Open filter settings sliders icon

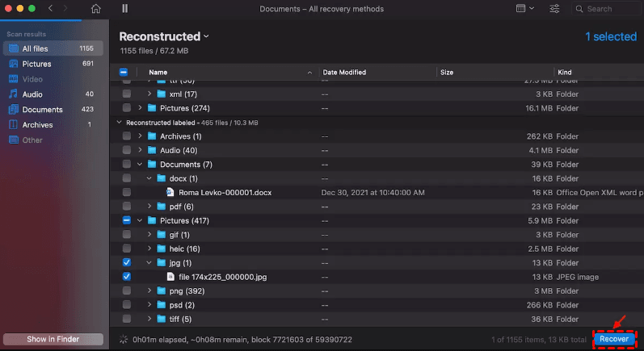pos(554,9)
